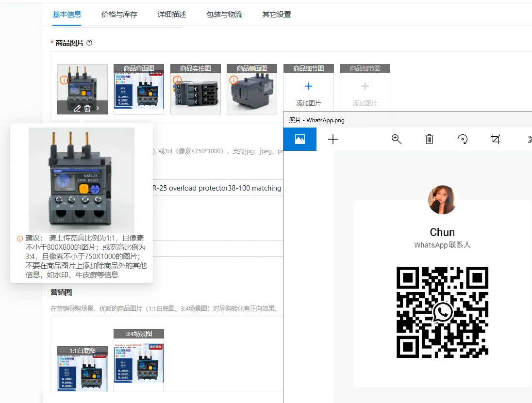Select the 商品背面图 thumbnail
The height and width of the screenshot is (403, 532).
pyautogui.click(x=139, y=90)
